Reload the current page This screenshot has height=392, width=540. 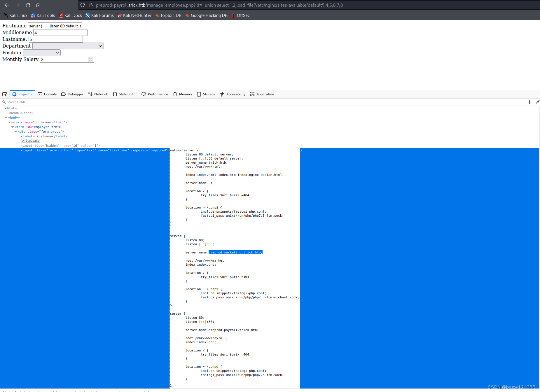28,5
